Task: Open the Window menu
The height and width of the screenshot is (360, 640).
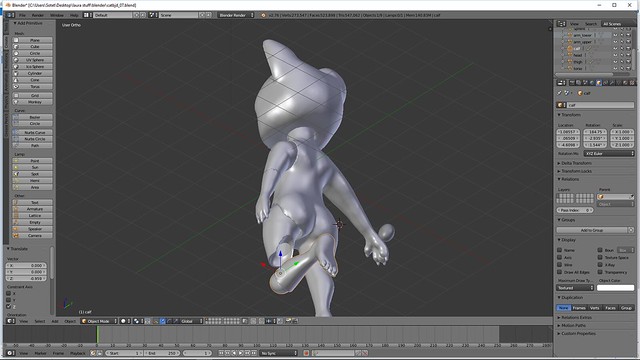Action: 57,15
